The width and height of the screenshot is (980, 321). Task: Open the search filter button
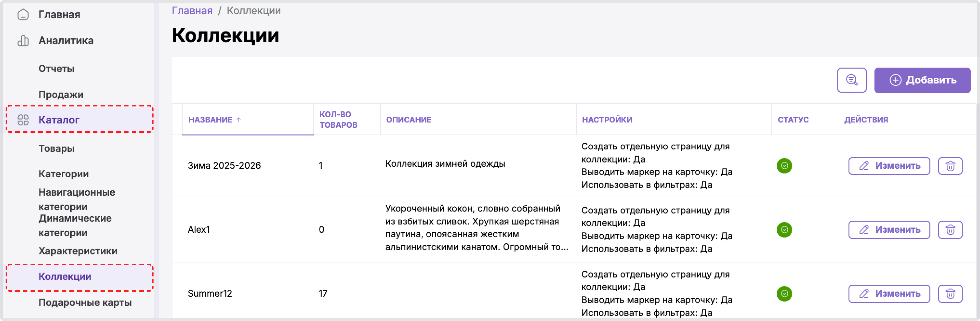point(851,80)
